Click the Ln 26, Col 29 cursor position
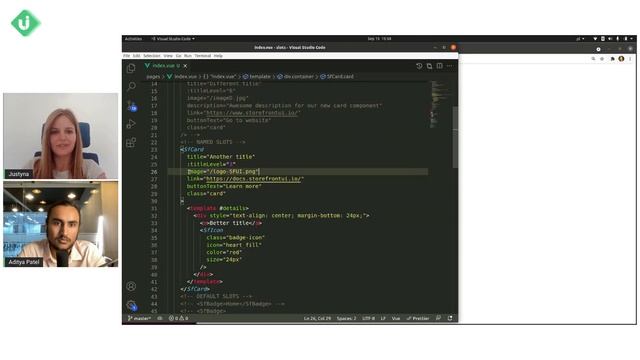Image resolution: width=640 pixels, height=360 pixels. point(317,318)
